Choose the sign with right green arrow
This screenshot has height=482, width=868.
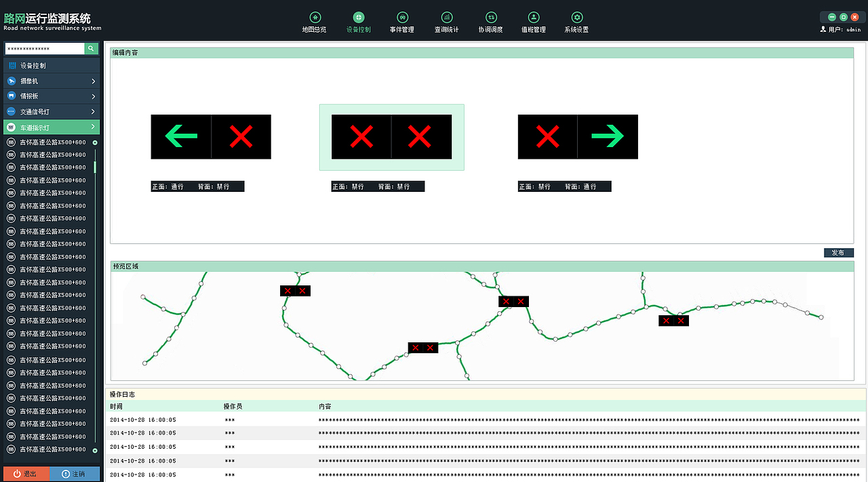[578, 137]
